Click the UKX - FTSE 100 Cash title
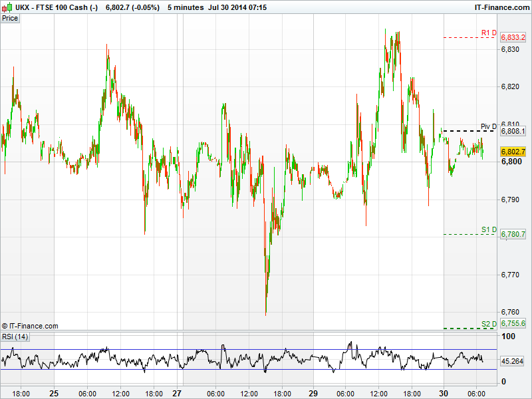 point(57,7)
